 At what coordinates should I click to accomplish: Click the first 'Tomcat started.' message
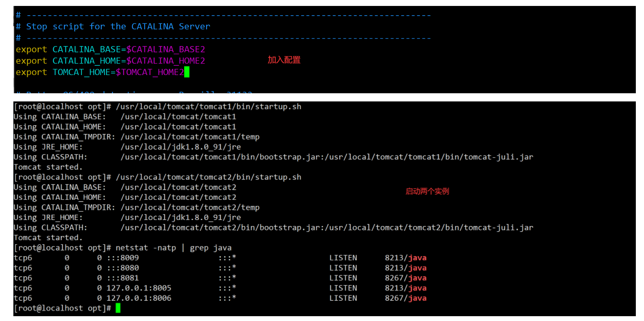tap(48, 167)
